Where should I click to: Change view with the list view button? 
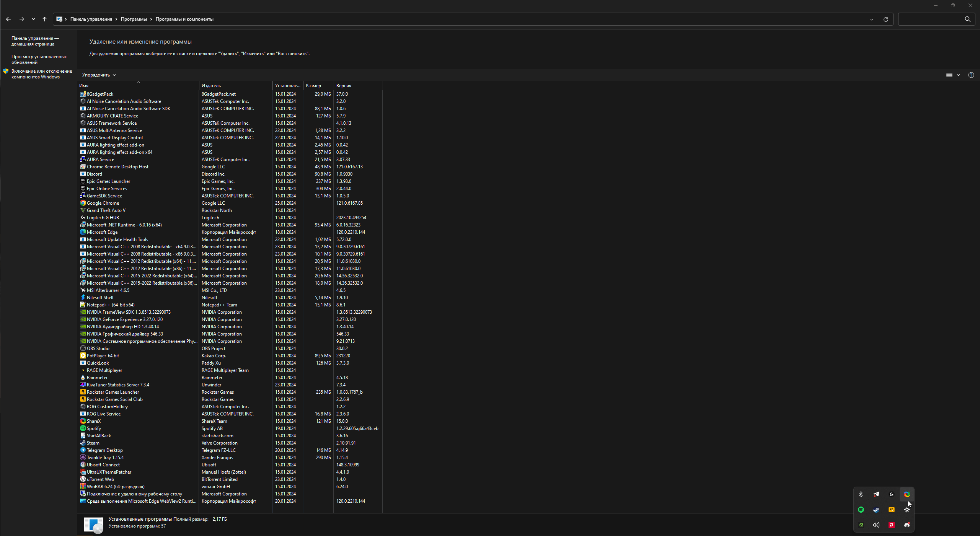coord(949,75)
